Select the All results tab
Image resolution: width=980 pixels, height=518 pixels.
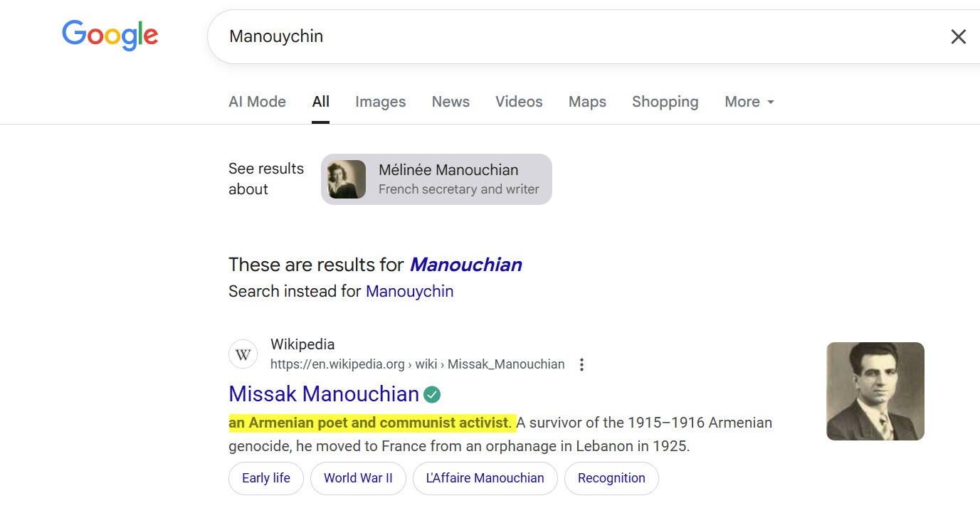click(320, 102)
